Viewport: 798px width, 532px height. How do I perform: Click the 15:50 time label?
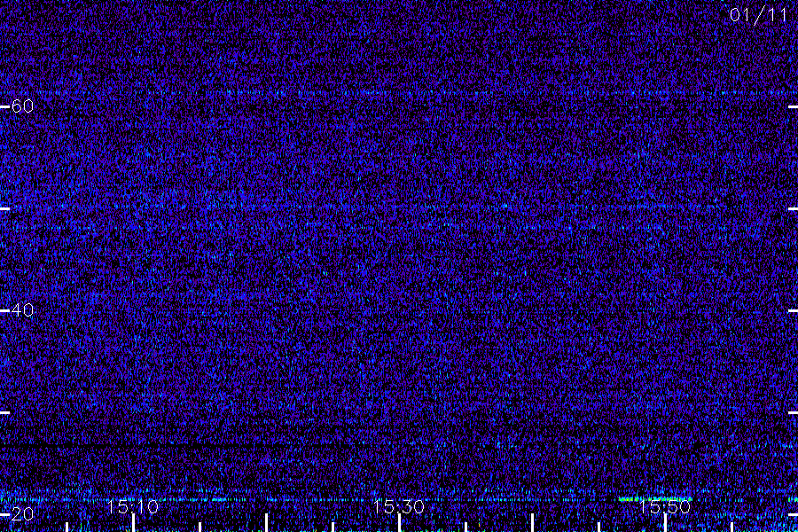pos(665,506)
